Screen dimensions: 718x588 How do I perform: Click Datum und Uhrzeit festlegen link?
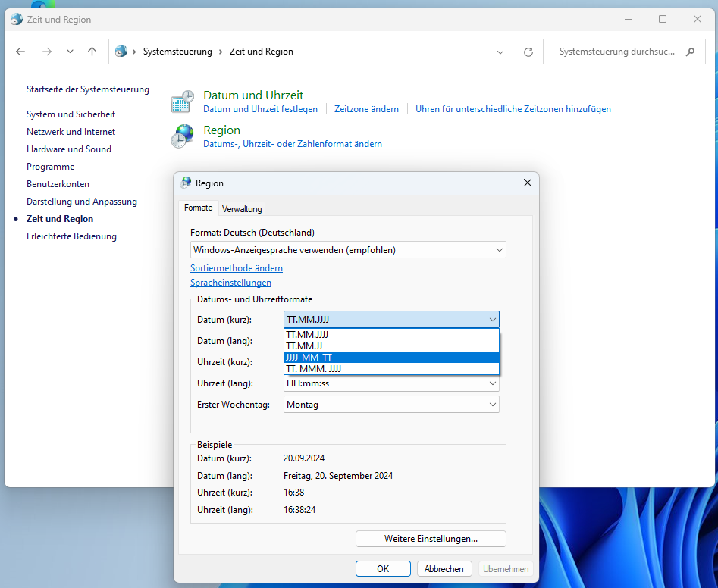(260, 109)
